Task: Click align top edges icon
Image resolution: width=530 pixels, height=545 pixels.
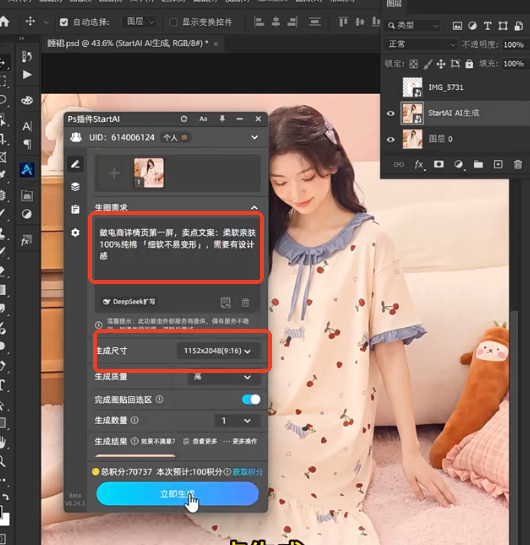Action: point(343,22)
